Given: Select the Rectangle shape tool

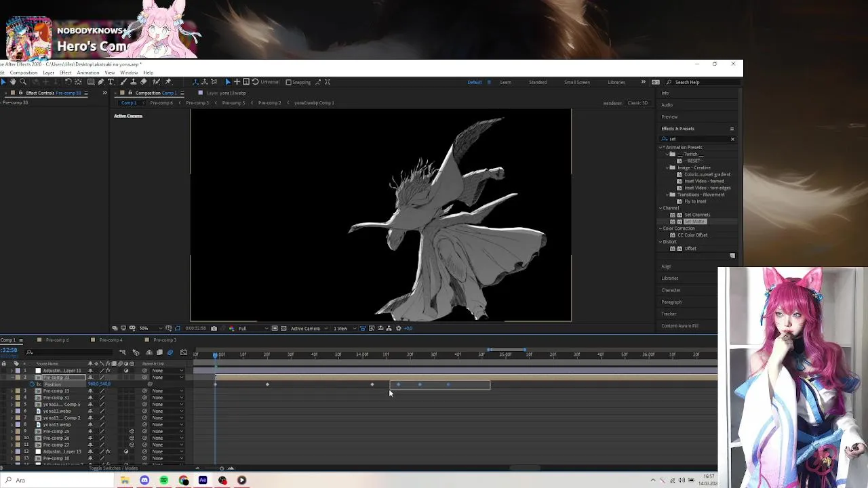Looking at the screenshot, I should [x=91, y=82].
